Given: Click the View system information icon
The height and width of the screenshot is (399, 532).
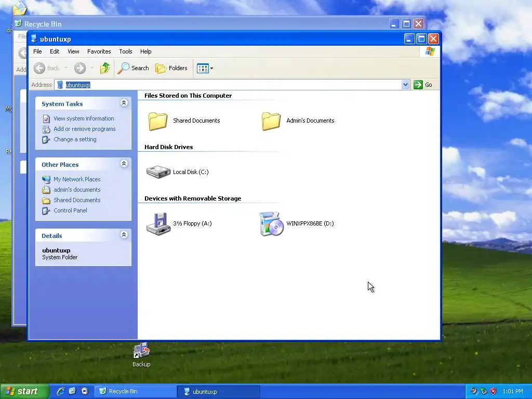Looking at the screenshot, I should tap(46, 119).
